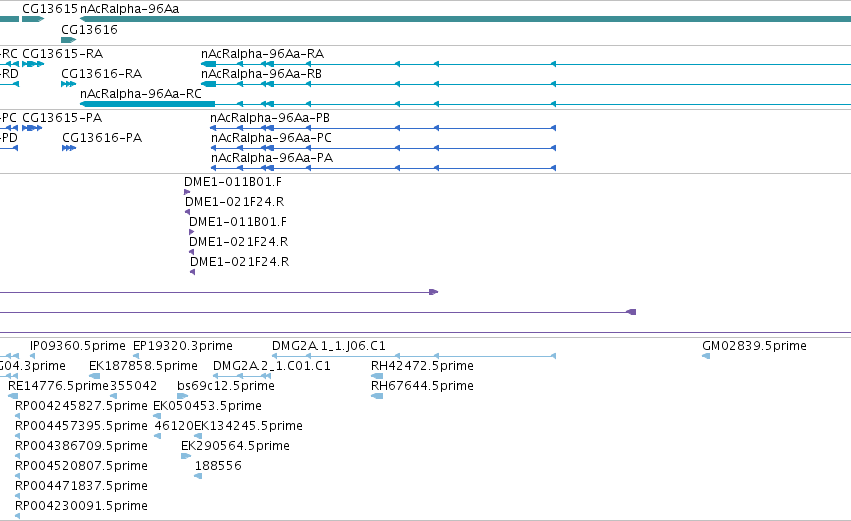Click the bs69c12.5prime label
The width and height of the screenshot is (851, 521).
pos(226,386)
